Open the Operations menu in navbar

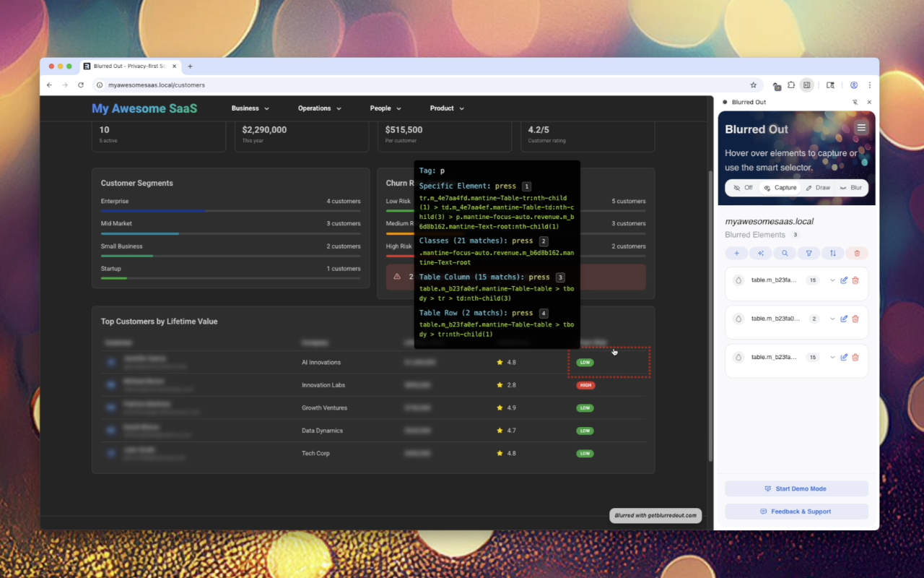319,108
